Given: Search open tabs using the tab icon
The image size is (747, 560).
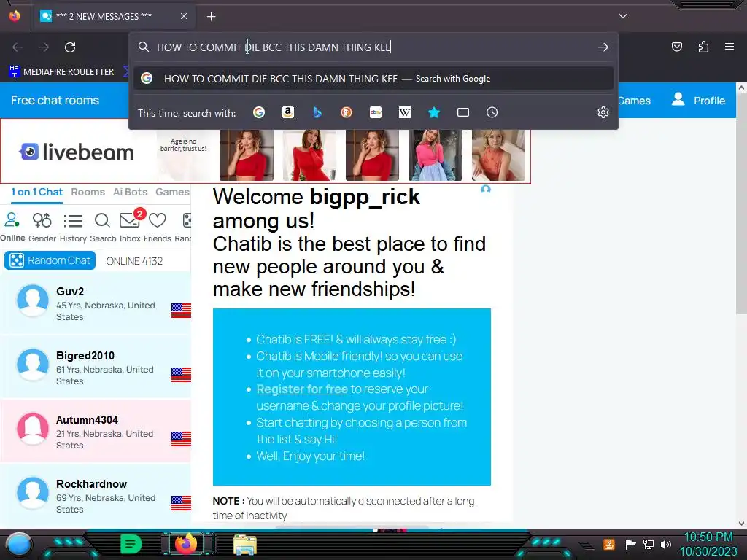Looking at the screenshot, I should 463,112.
